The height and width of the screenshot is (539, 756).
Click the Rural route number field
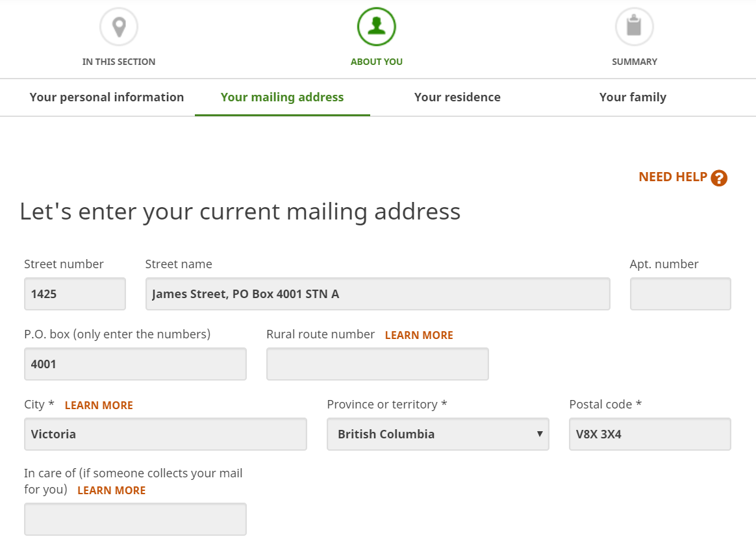pyautogui.click(x=377, y=364)
